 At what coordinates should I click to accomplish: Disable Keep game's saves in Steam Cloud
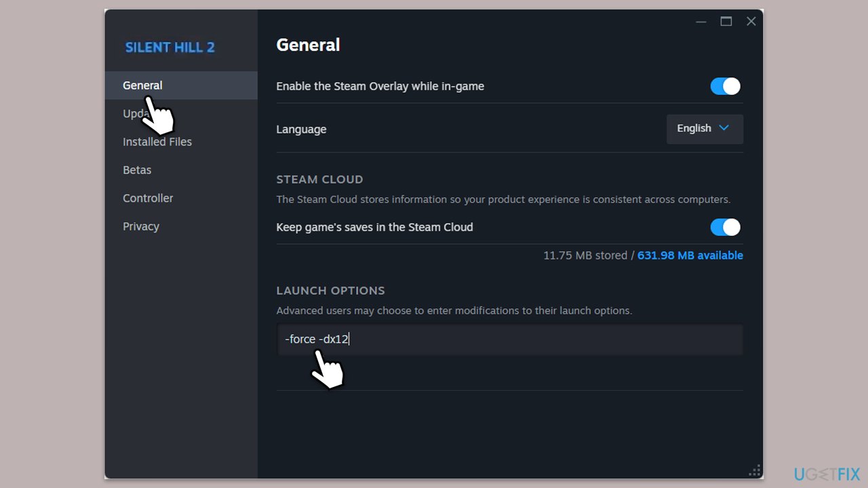click(726, 227)
